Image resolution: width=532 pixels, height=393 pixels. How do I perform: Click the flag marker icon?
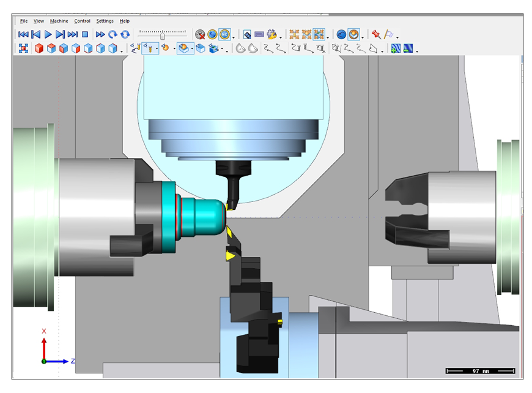389,35
